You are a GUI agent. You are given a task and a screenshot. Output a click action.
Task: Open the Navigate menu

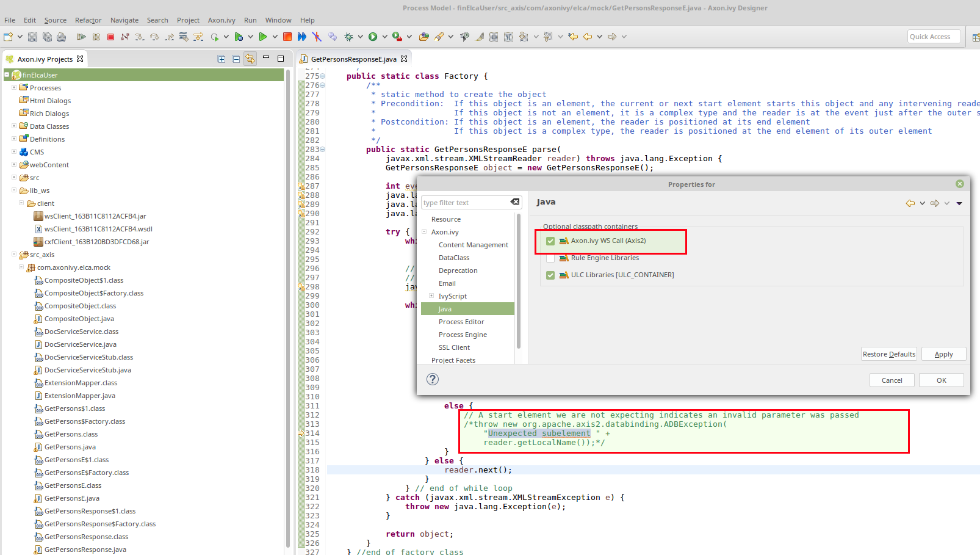pos(124,20)
